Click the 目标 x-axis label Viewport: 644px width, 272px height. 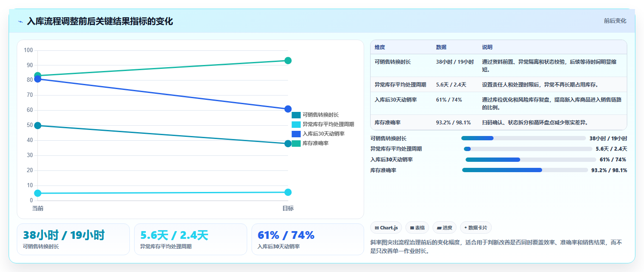[x=288, y=208]
